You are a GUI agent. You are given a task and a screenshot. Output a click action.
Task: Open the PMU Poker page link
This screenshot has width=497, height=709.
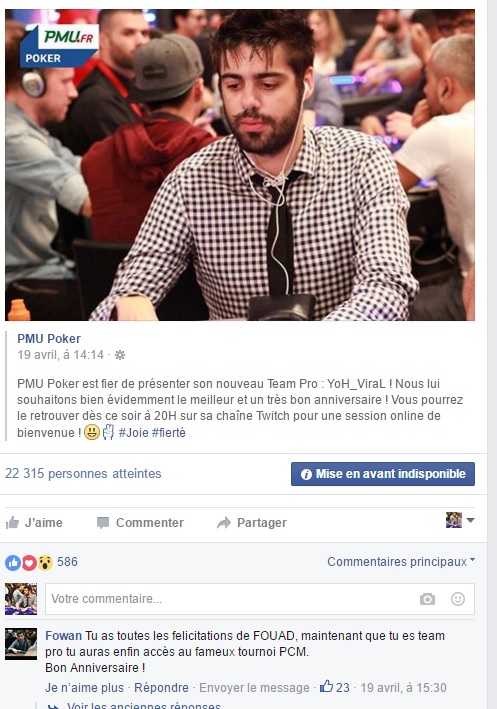49,339
